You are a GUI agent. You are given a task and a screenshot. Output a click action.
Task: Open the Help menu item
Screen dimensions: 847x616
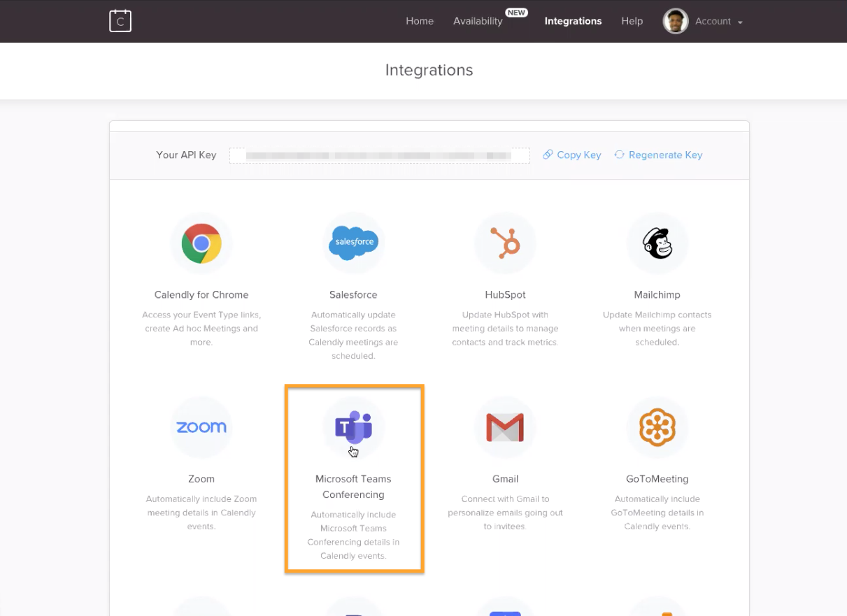(632, 21)
